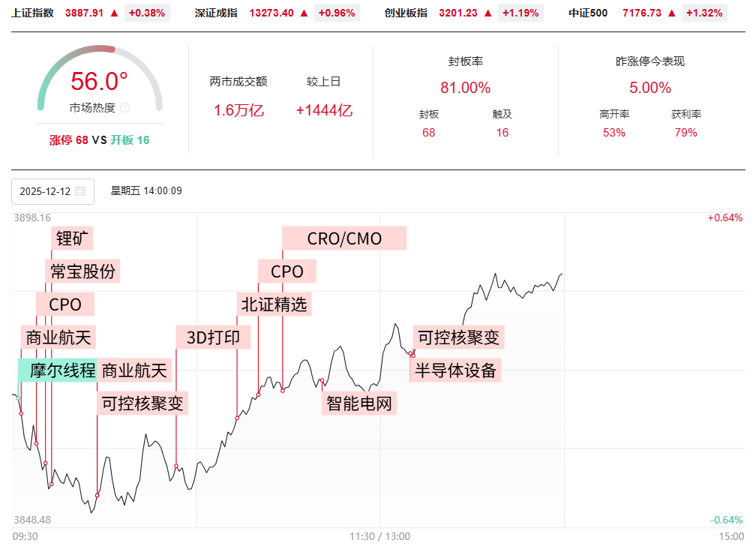Click the 3D打印 event label
Viewport: 756px width, 549px height.
[213, 337]
